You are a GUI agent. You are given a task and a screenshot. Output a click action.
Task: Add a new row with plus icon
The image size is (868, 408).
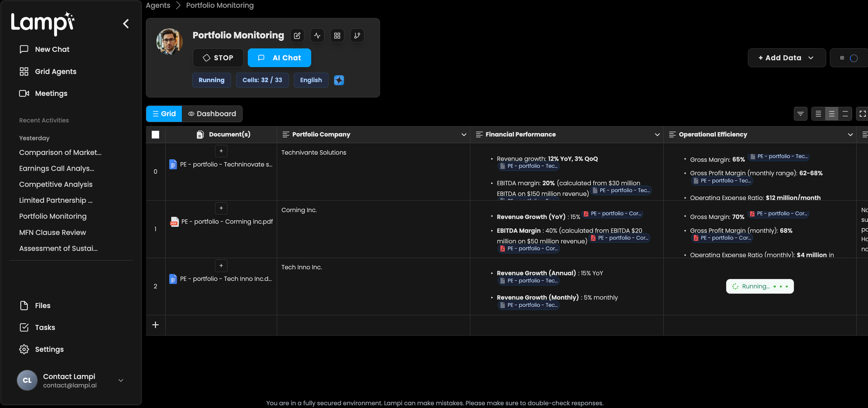point(155,325)
